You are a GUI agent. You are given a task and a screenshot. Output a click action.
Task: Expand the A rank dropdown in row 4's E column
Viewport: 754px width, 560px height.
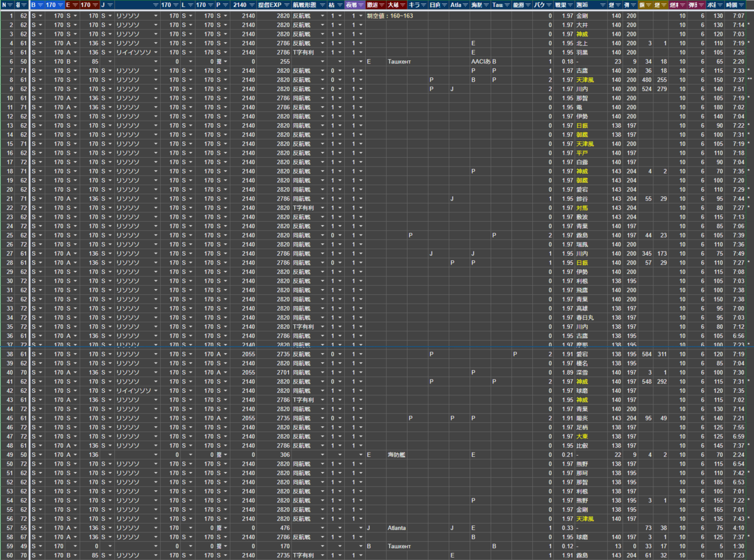[76, 43]
